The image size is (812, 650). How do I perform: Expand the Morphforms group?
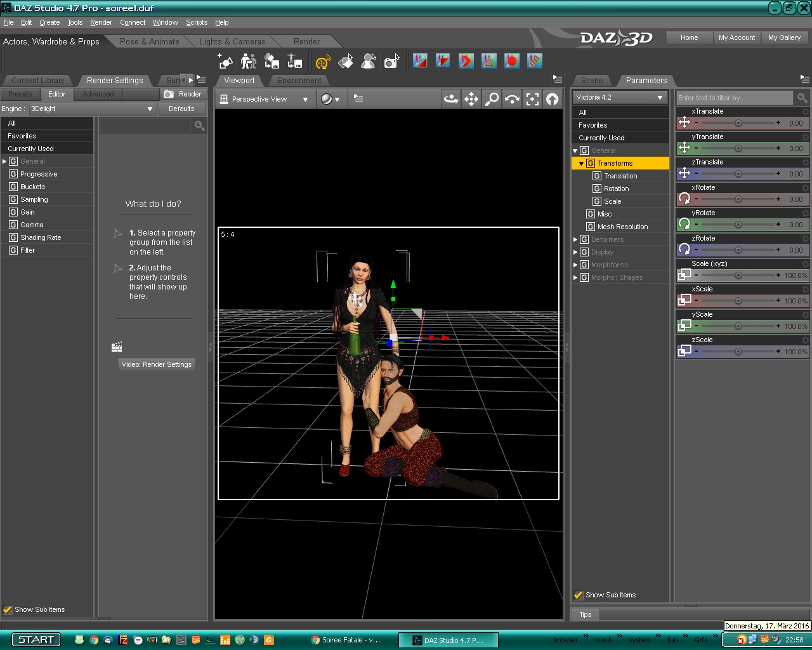tap(575, 265)
